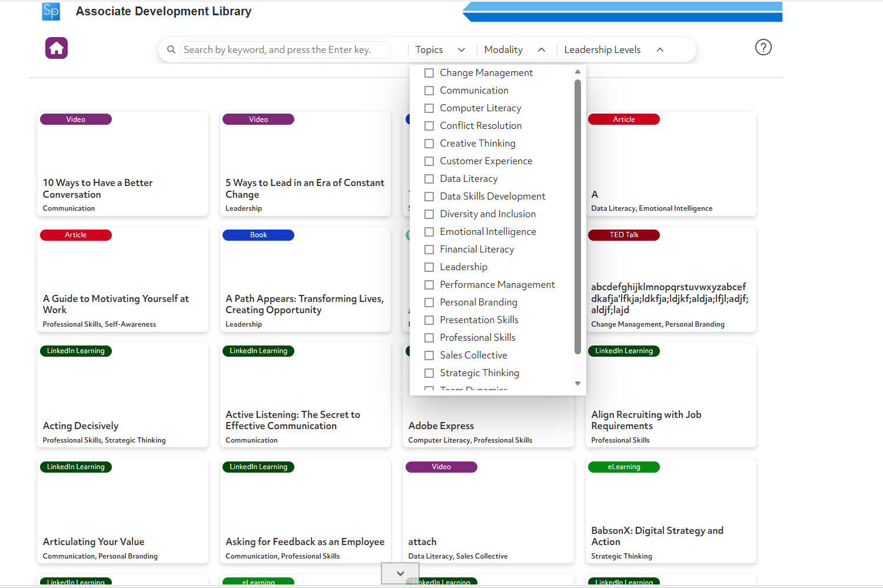Check the Presentation Skills box
This screenshot has height=588, width=883.
click(x=429, y=320)
